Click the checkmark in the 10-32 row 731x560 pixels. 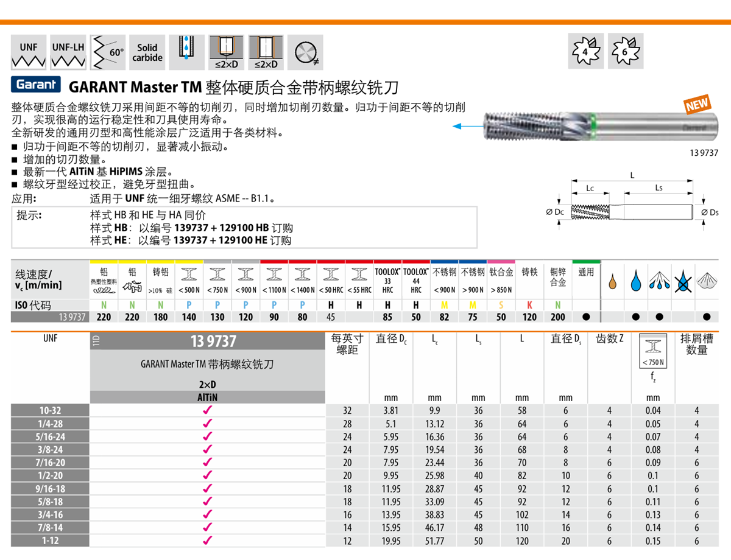[207, 410]
